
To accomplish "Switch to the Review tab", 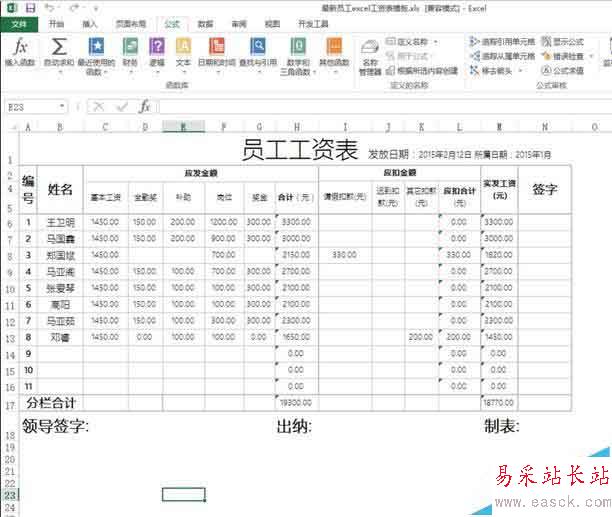I will pyautogui.click(x=239, y=24).
